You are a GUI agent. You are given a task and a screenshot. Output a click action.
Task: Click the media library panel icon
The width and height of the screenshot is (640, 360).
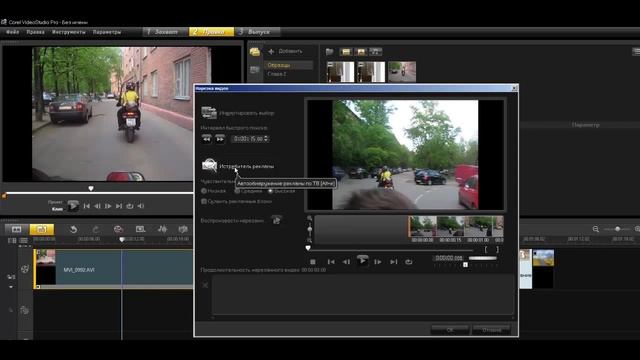255,51
